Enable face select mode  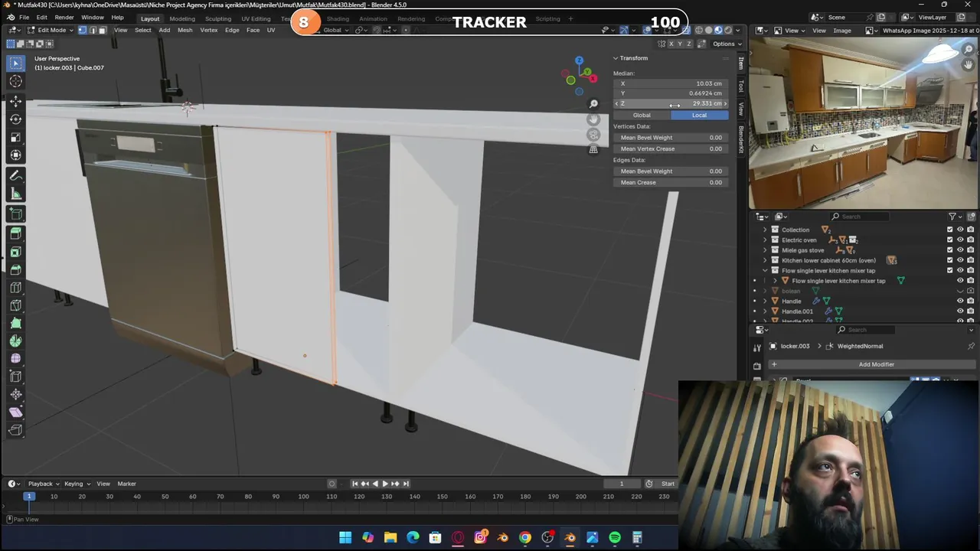point(102,30)
